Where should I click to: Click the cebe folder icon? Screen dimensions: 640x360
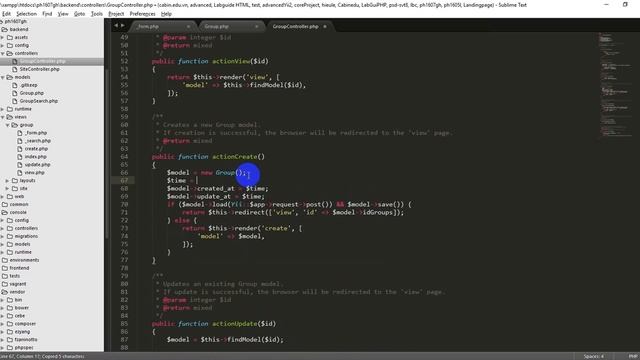(x=10, y=316)
